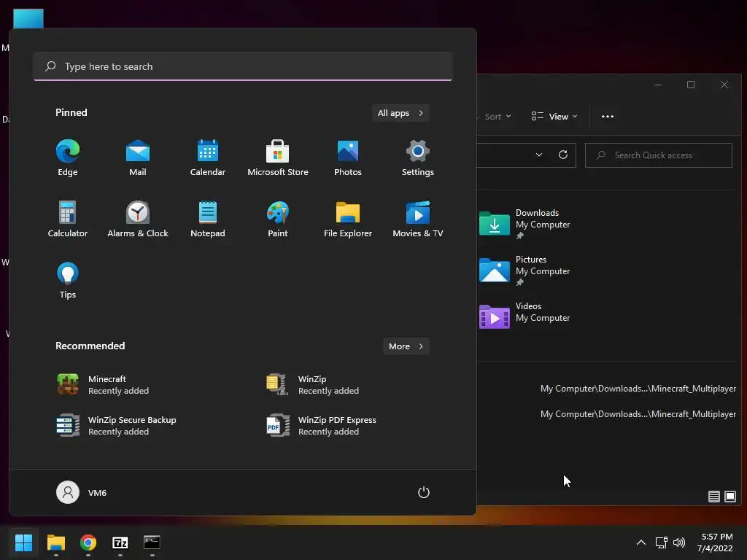The width and height of the screenshot is (747, 560).
Task: Click the All apps button
Action: [x=400, y=113]
